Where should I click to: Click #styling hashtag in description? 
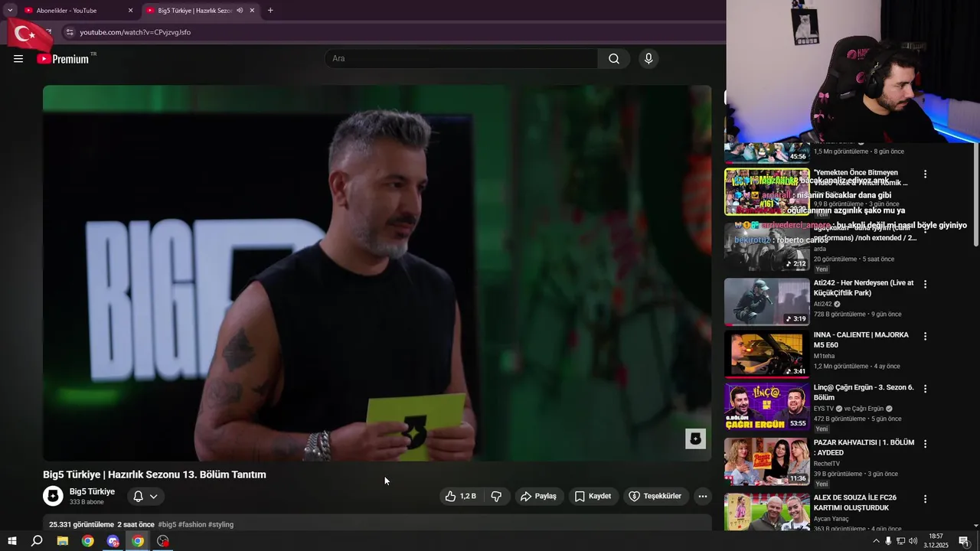point(220,524)
